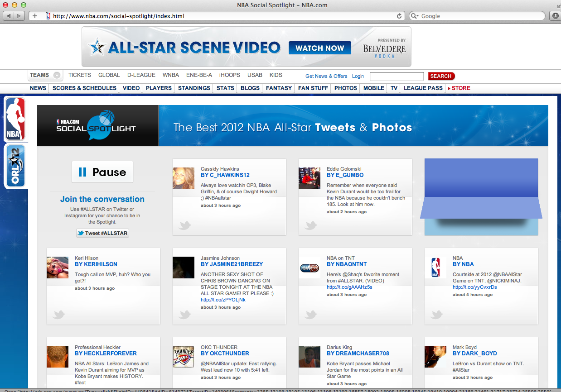Open the Google search engine dropdown
This screenshot has width=561, height=392.
pos(415,16)
